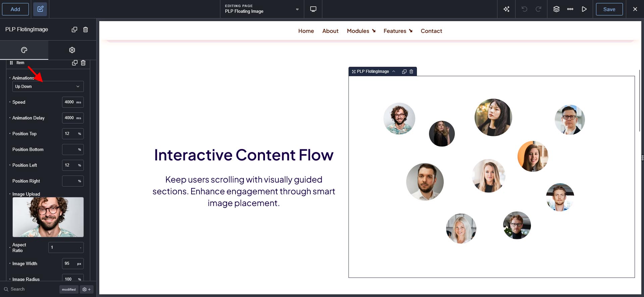Toggle the modified filter button
The image size is (644, 297).
click(69, 289)
